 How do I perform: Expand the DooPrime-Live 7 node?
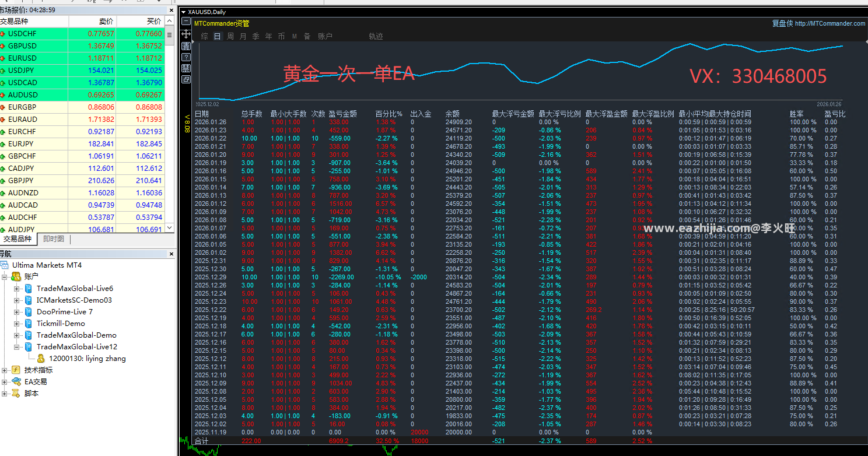(16, 312)
